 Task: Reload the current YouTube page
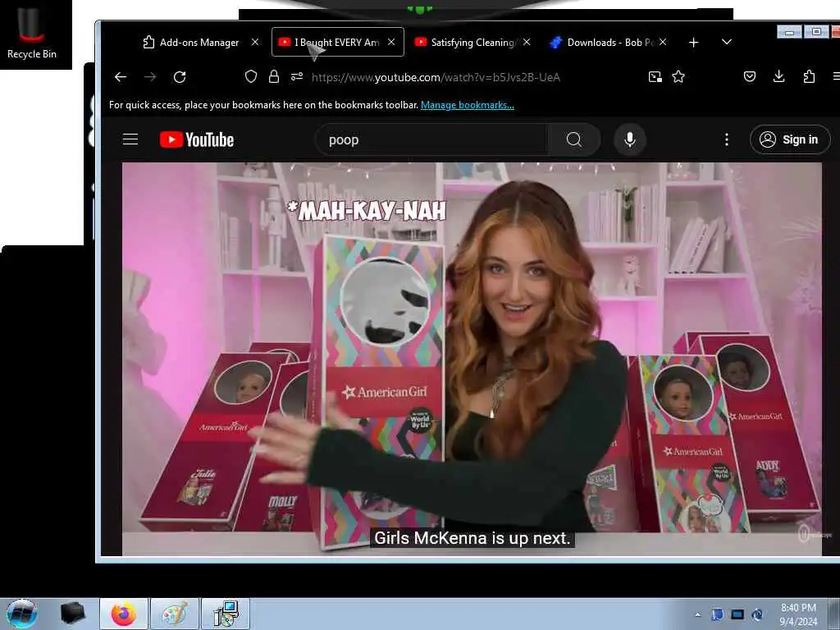180,77
